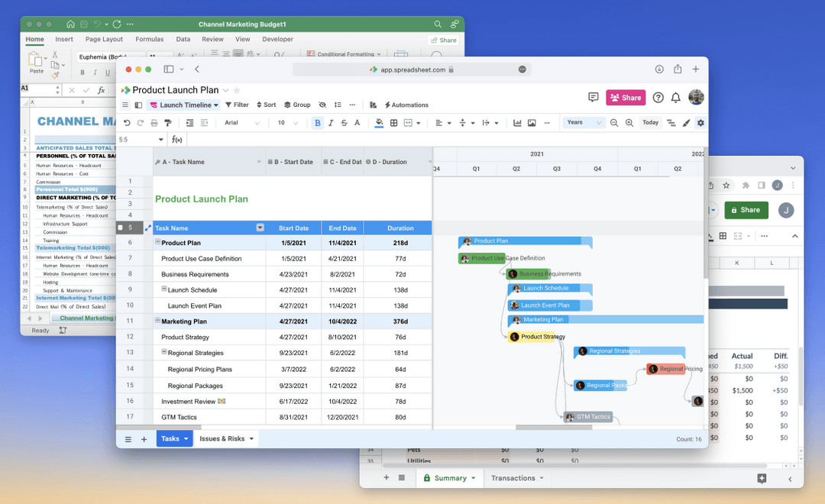Toggle hidden fields visibility
The image size is (825, 504).
[322, 105]
